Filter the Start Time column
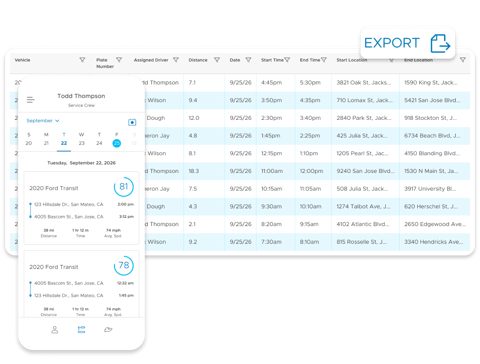This screenshot has width=480, height=364. tap(287, 60)
